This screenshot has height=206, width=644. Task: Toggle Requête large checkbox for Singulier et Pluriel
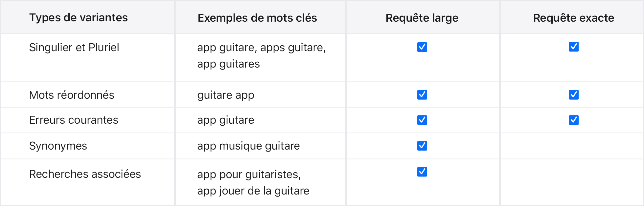coord(422,47)
